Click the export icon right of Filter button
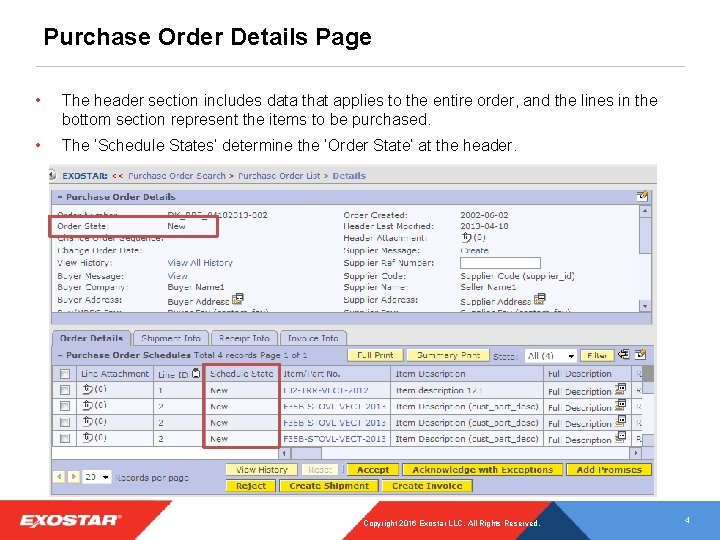Image resolution: width=720 pixels, height=540 pixels. [624, 354]
